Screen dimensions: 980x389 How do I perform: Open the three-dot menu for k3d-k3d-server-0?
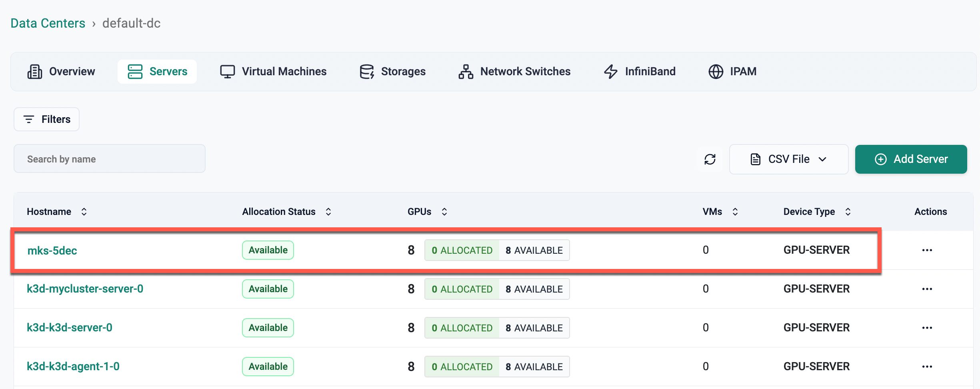coord(927,328)
